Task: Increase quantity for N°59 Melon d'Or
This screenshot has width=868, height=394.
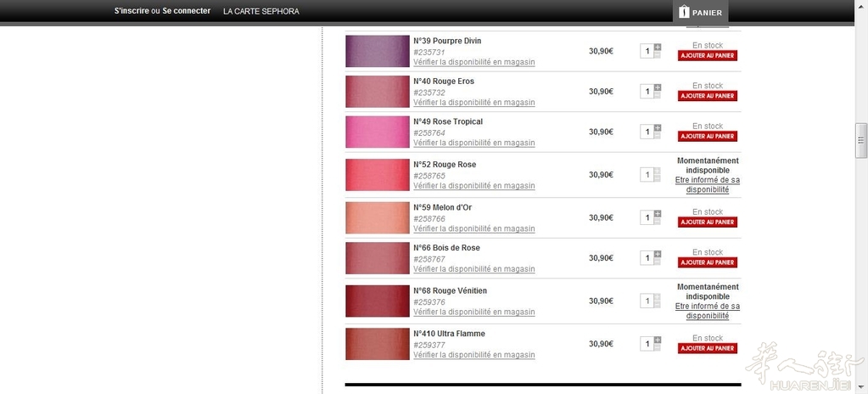Action: tap(658, 214)
